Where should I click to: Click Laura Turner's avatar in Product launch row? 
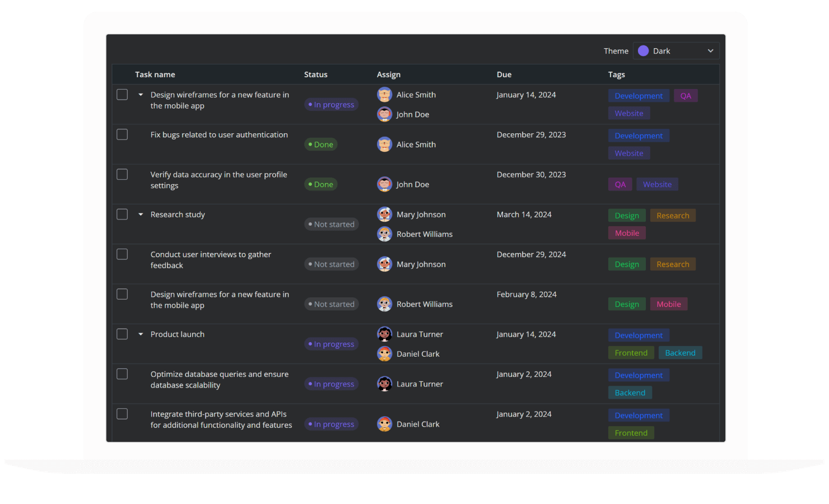(384, 334)
